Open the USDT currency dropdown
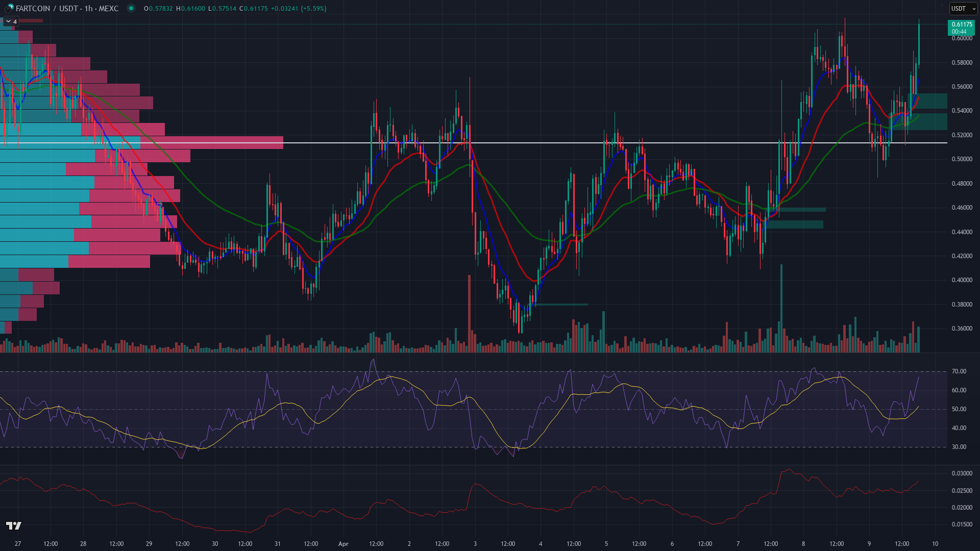 point(963,8)
